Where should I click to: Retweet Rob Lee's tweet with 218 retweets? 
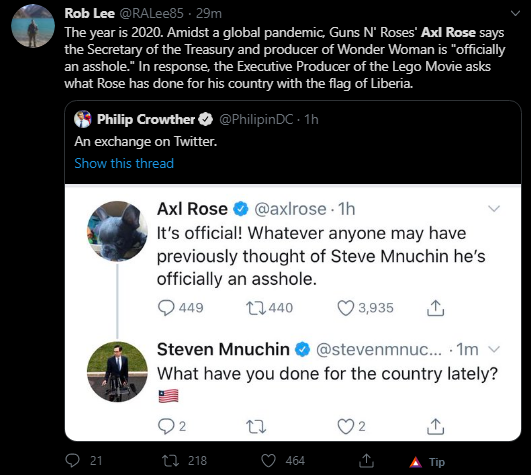(x=170, y=460)
